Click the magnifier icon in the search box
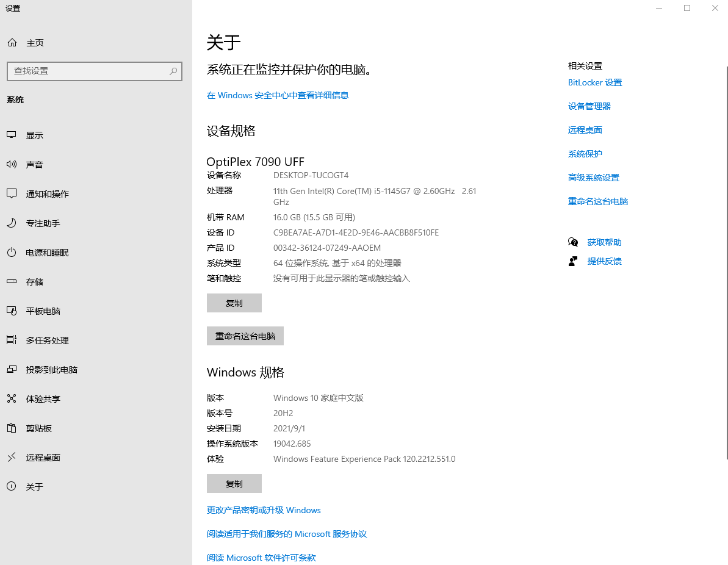The width and height of the screenshot is (728, 565). pos(173,71)
